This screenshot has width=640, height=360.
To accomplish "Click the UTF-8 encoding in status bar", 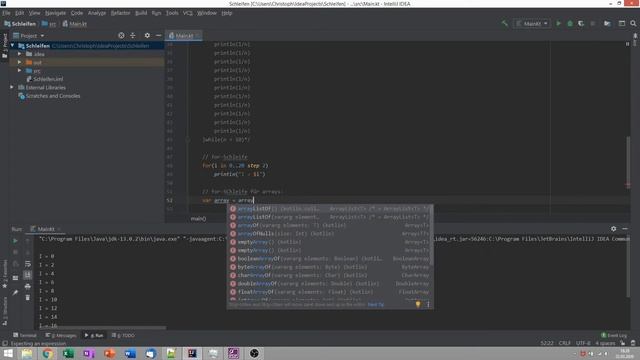I will (583, 343).
